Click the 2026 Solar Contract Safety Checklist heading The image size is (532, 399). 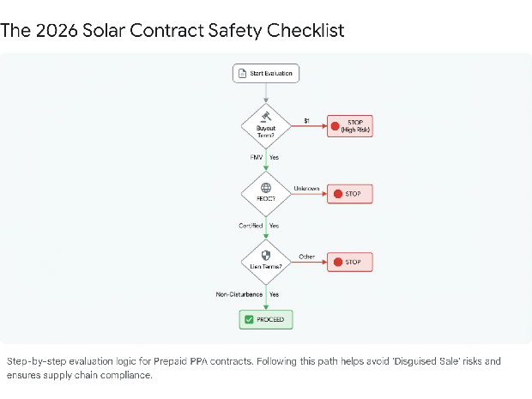[172, 30]
